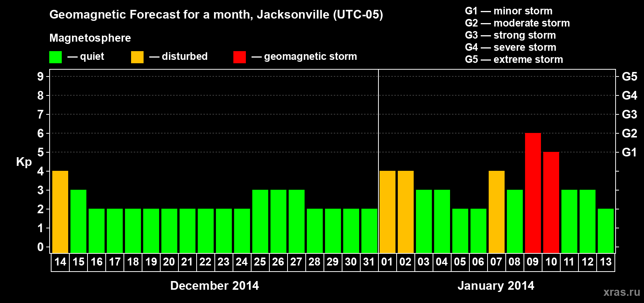The image size is (644, 303).
Task: Click the Kp axis value 0
Action: pos(41,247)
